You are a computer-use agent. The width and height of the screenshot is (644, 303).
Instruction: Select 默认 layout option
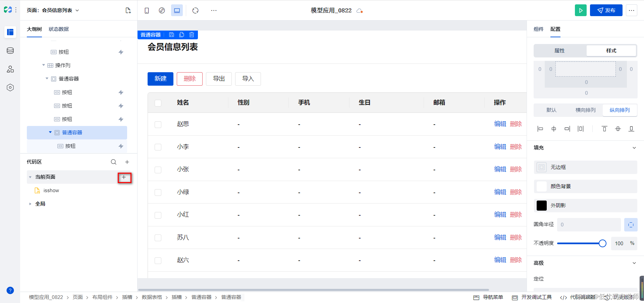(x=551, y=110)
